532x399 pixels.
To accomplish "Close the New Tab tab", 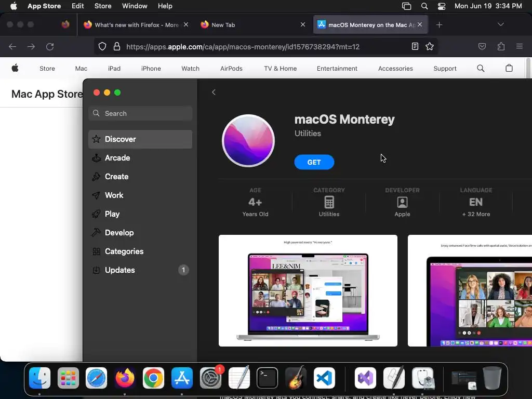I will [303, 24].
